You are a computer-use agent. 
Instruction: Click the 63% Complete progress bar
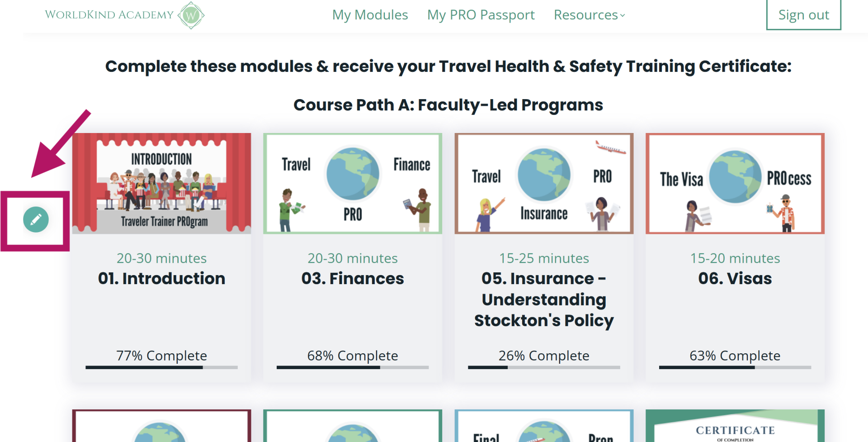[x=735, y=367]
